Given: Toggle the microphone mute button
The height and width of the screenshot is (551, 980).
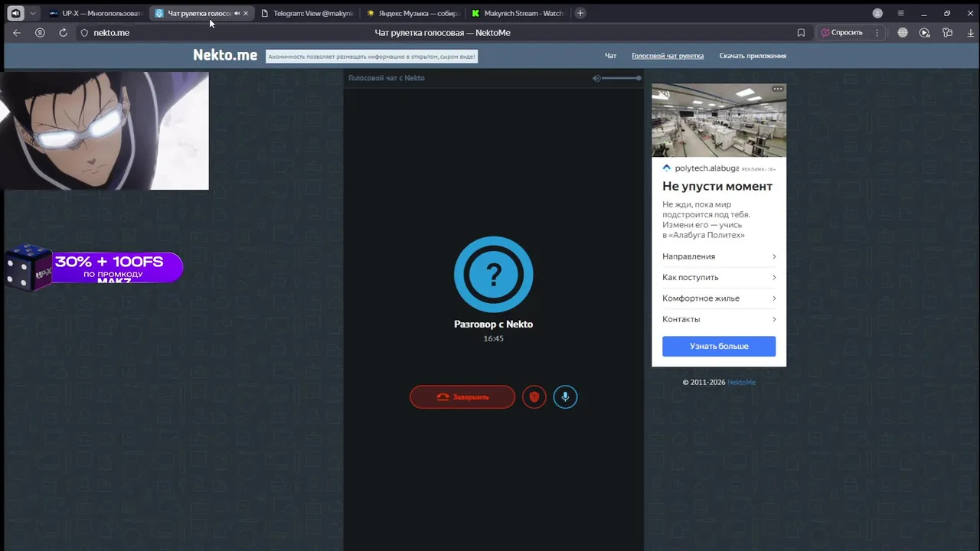Looking at the screenshot, I should (x=565, y=397).
